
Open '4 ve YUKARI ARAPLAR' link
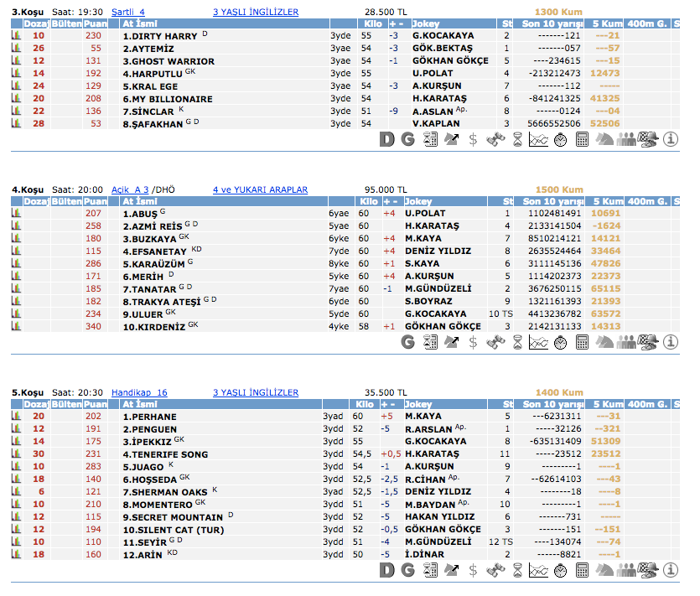point(260,190)
